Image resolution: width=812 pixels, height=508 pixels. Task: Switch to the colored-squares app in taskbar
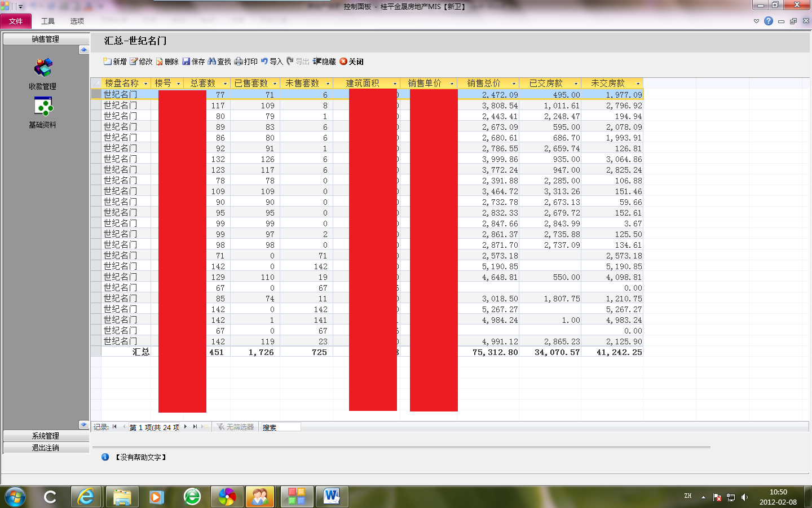(x=297, y=497)
